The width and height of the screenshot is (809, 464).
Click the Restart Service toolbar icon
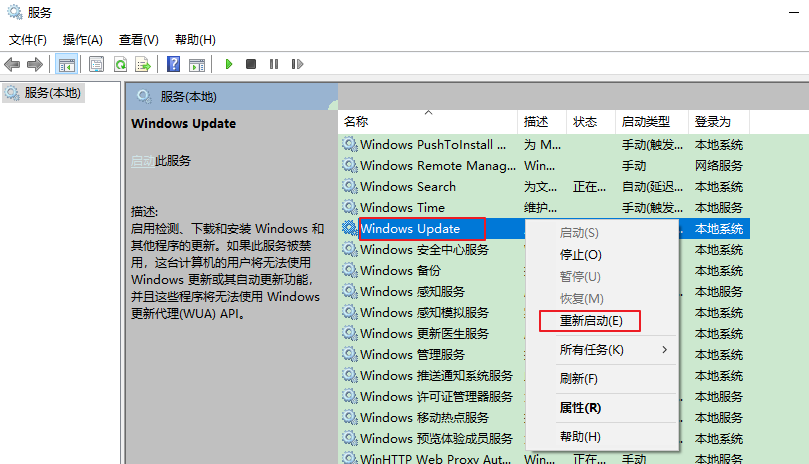297,64
